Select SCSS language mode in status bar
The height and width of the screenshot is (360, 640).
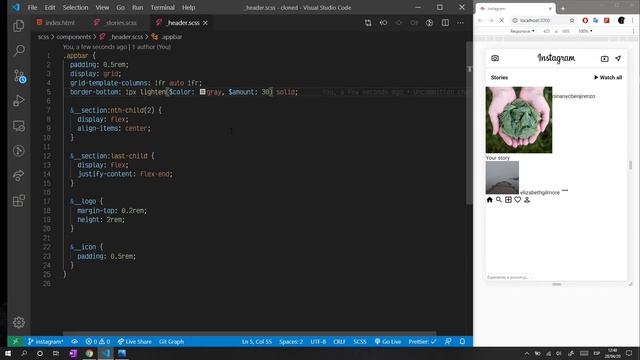point(360,342)
